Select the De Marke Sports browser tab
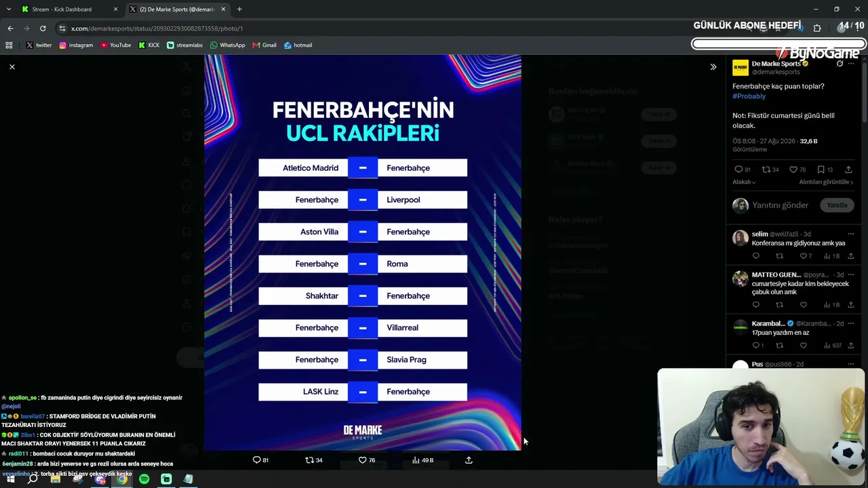This screenshot has width=868, height=488. pos(176,9)
